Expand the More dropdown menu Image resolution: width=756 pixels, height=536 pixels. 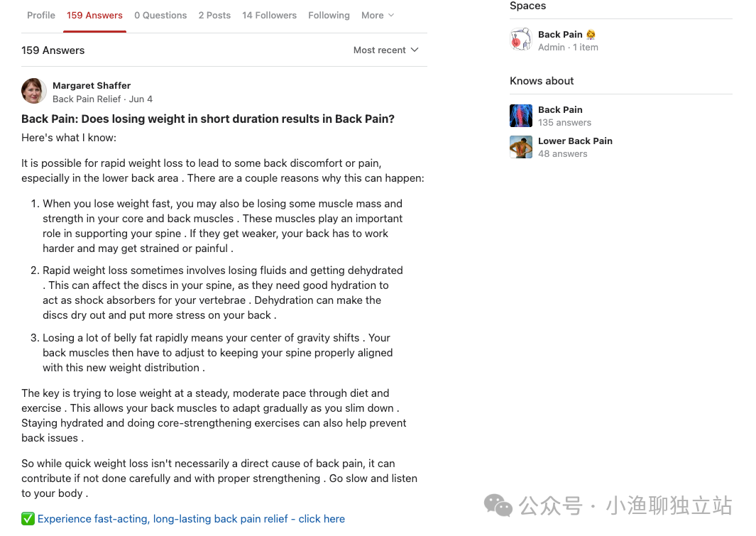377,16
